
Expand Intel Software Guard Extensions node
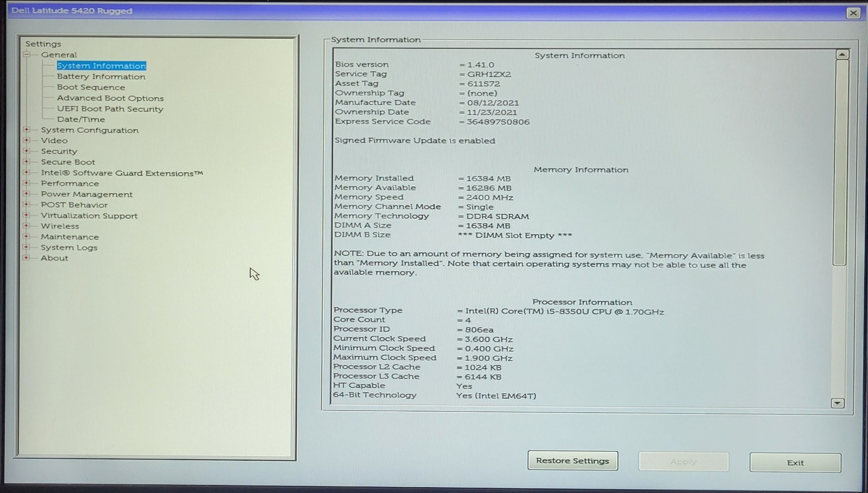coord(27,172)
